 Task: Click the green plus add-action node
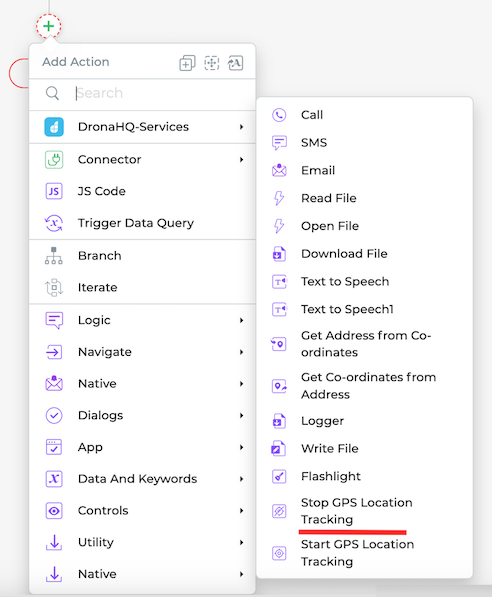click(x=48, y=26)
